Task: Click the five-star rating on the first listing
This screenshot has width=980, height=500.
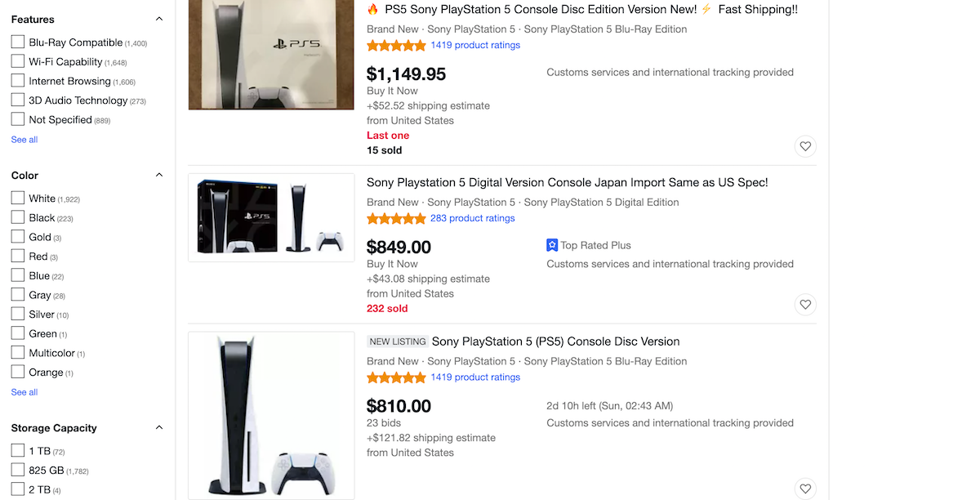Action: (397, 45)
